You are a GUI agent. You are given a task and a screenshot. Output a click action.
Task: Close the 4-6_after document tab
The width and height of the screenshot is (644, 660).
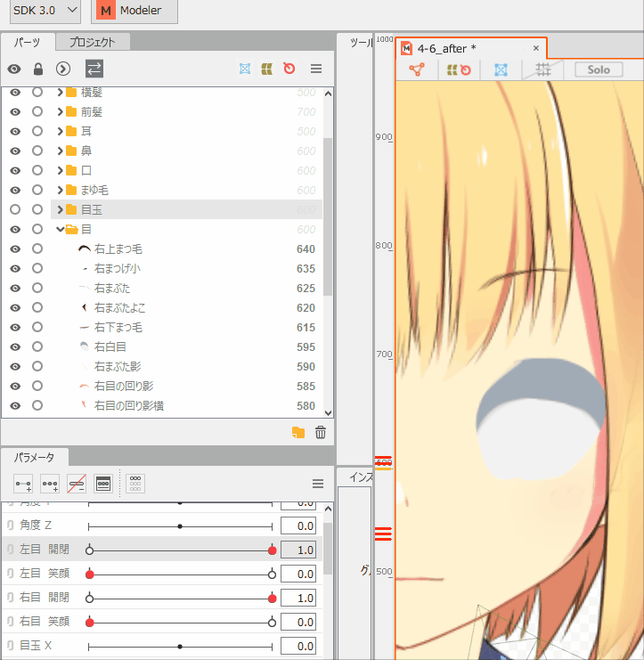click(x=536, y=48)
